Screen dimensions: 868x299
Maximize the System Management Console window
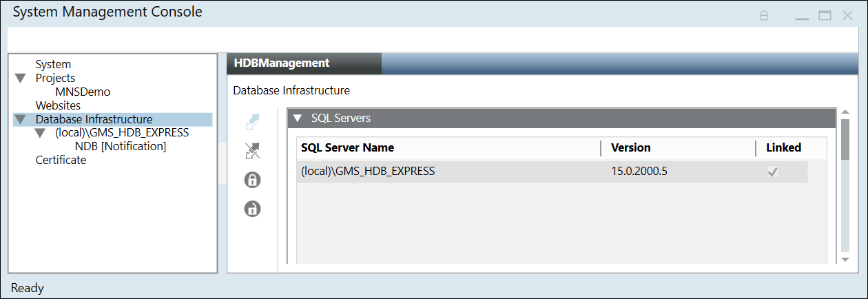tap(825, 15)
